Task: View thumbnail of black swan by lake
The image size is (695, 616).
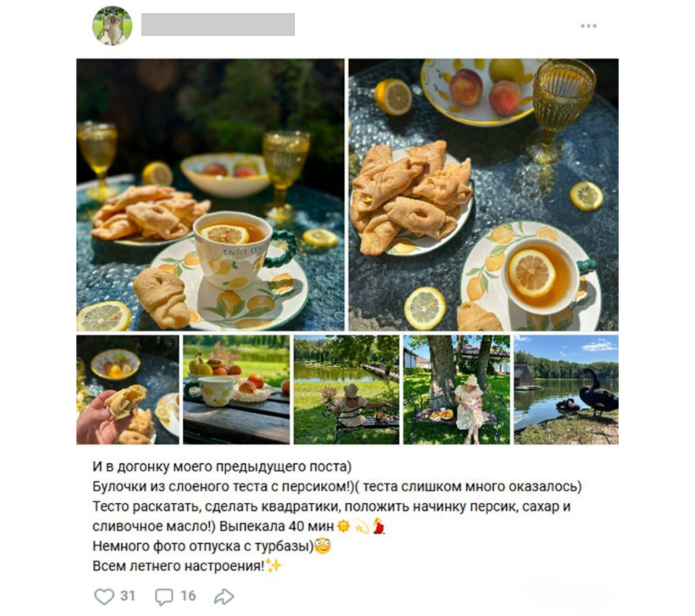Action: 566,389
